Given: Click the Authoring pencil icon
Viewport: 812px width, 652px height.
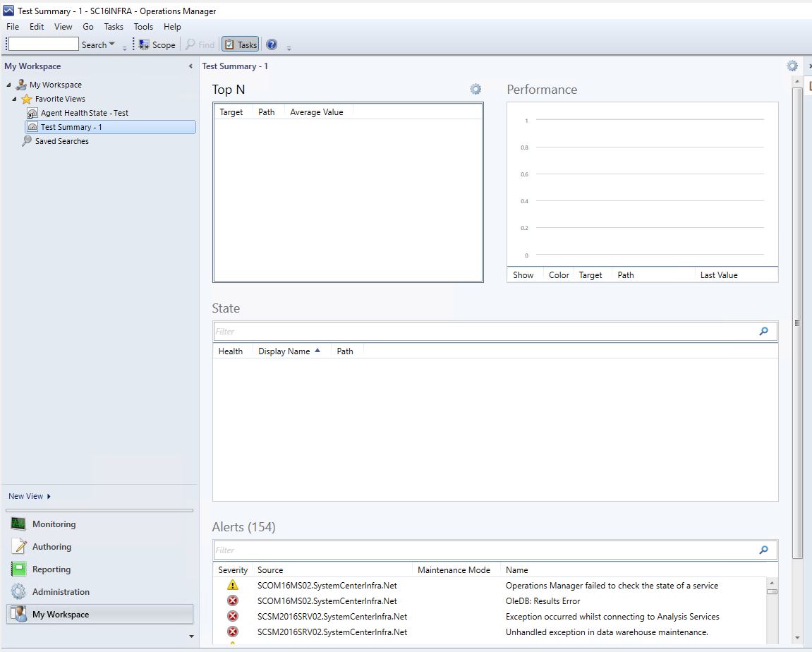Looking at the screenshot, I should click(18, 546).
